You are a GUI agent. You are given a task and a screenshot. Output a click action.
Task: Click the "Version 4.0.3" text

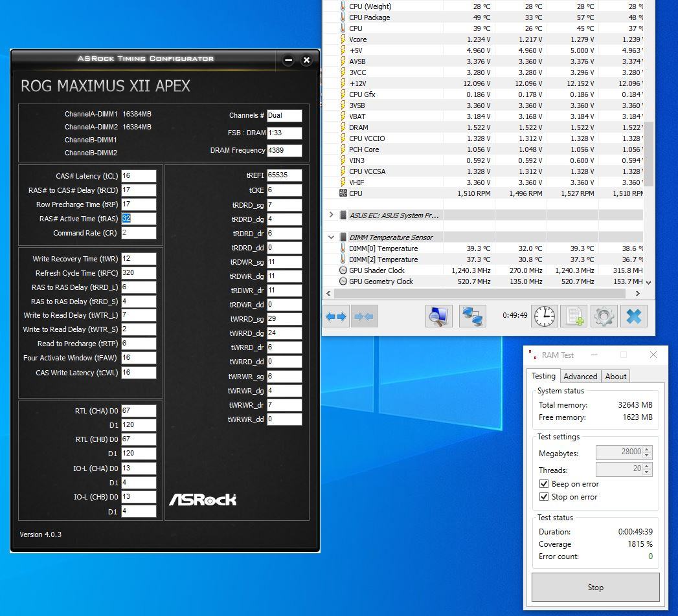[41, 534]
